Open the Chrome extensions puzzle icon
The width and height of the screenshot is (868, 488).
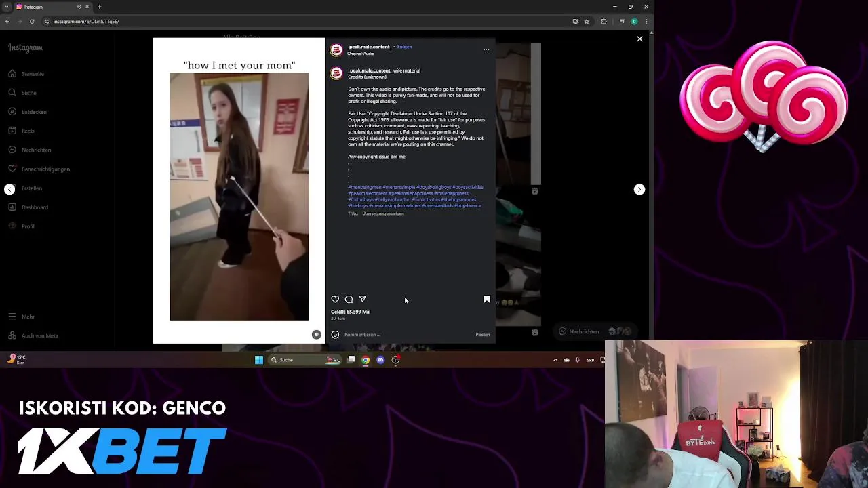pos(604,21)
